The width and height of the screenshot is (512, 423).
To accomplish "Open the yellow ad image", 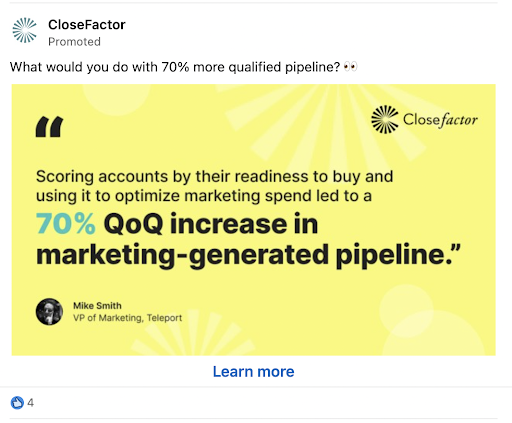I will [x=254, y=220].
